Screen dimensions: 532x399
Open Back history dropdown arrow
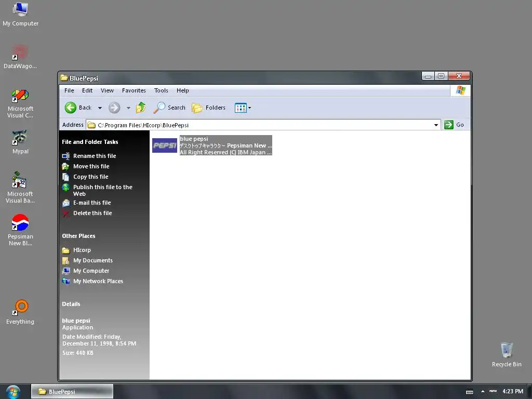pos(100,108)
